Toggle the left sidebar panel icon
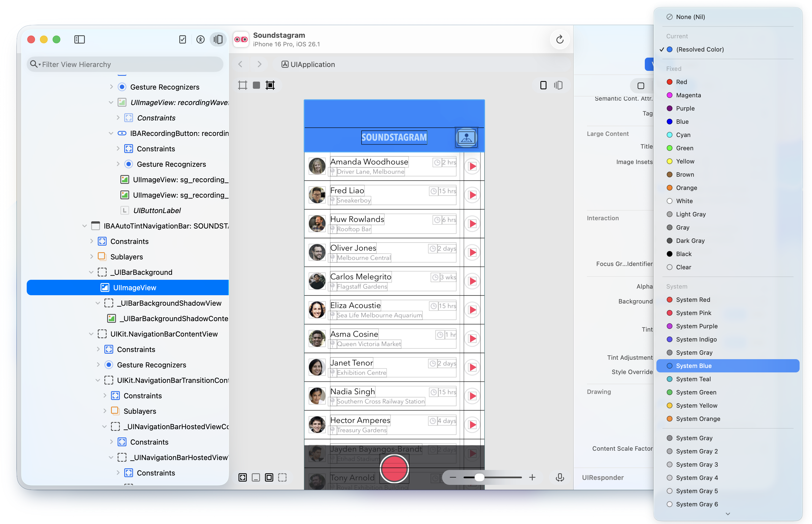This screenshot has width=812, height=524. 79,39
